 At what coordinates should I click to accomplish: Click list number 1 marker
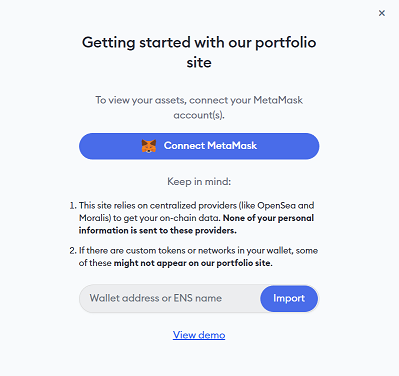[73, 205]
